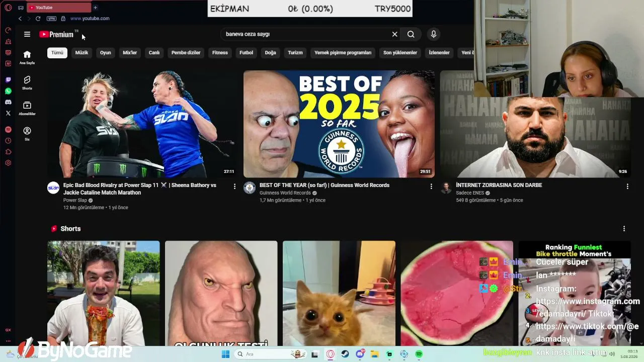This screenshot has width=644, height=362.
Task: Select the Canlı filter chip
Action: [x=154, y=53]
